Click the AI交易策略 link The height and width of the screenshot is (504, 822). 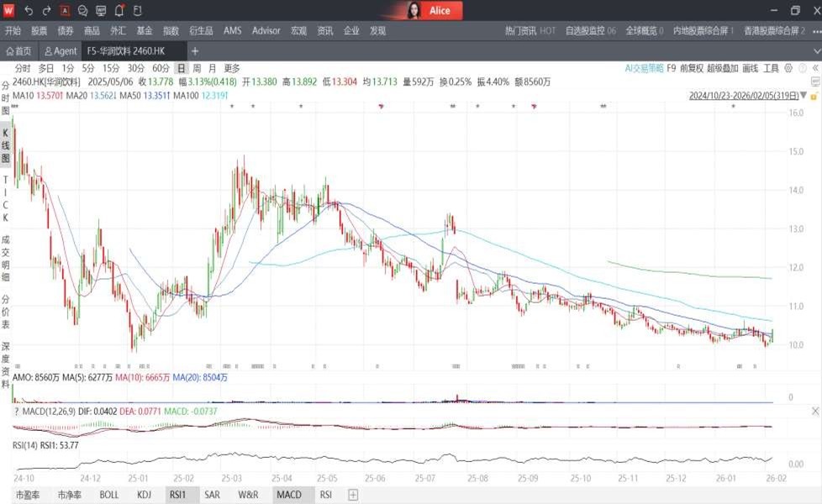644,68
